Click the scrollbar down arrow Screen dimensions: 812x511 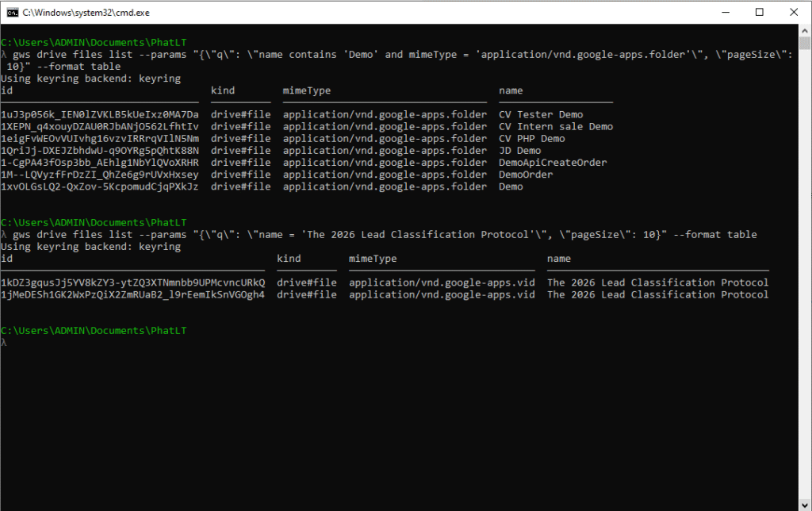coord(805,505)
